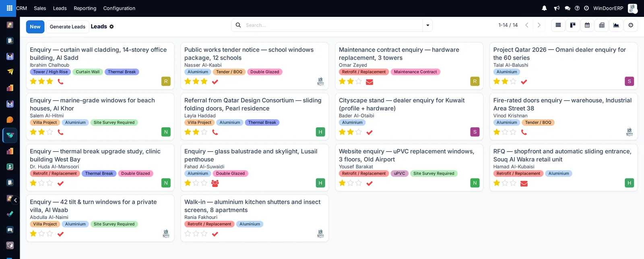Set third priority star on Vinod Krishnan's lead

pyautogui.click(x=513, y=132)
